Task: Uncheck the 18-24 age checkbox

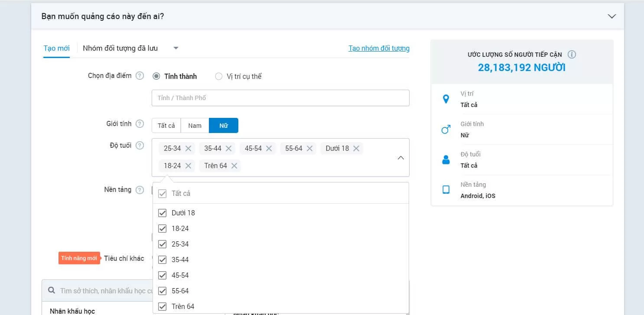Action: 163,229
